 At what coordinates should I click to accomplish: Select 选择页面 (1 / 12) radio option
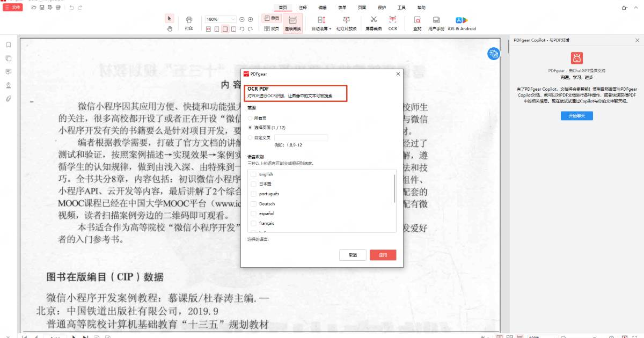point(267,128)
